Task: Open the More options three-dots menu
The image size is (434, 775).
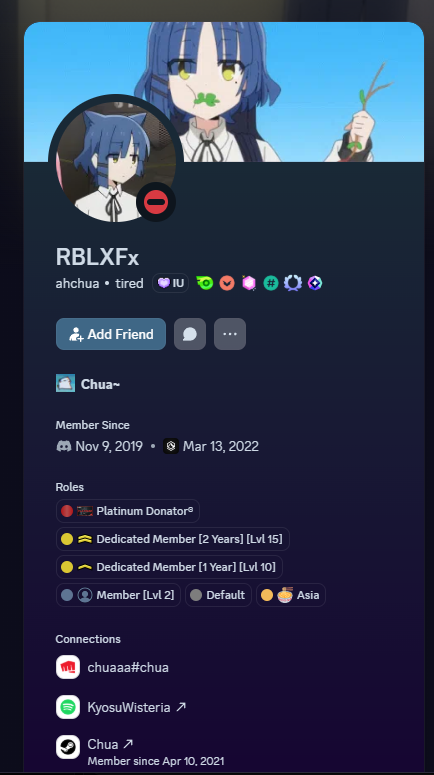Action: [230, 334]
